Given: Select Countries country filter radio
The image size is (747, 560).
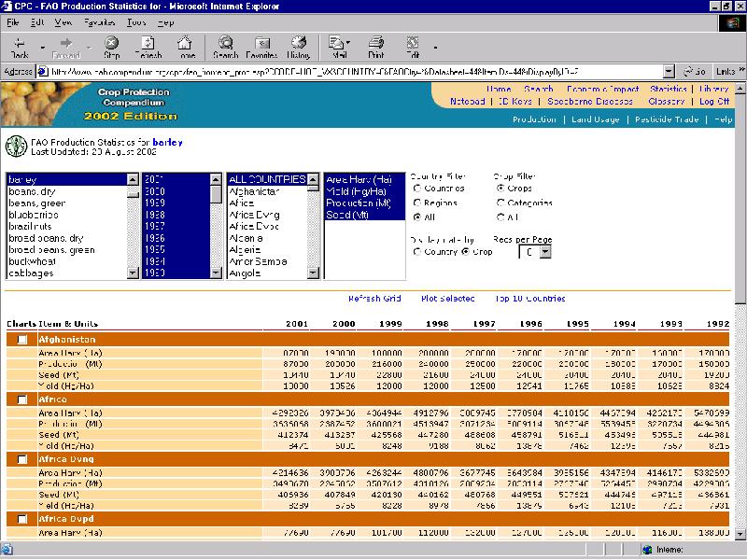Looking at the screenshot, I should point(417,189).
